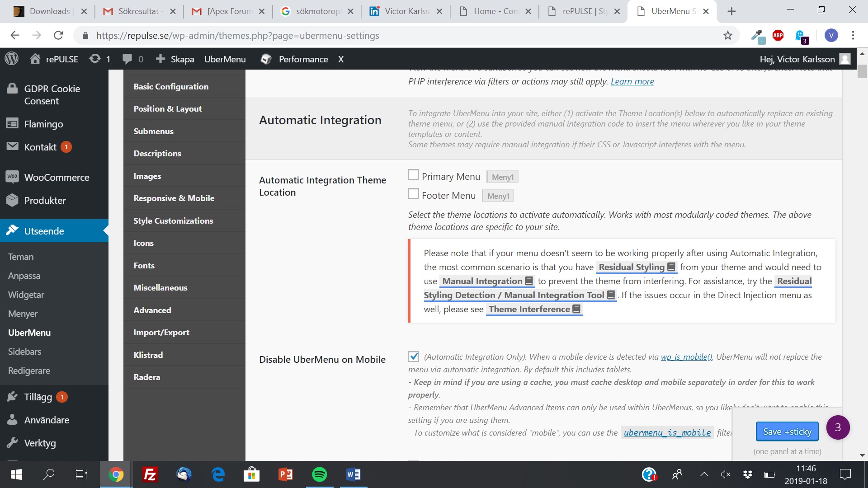
Task: Open the AdBlock Plus extension icon
Action: [778, 35]
